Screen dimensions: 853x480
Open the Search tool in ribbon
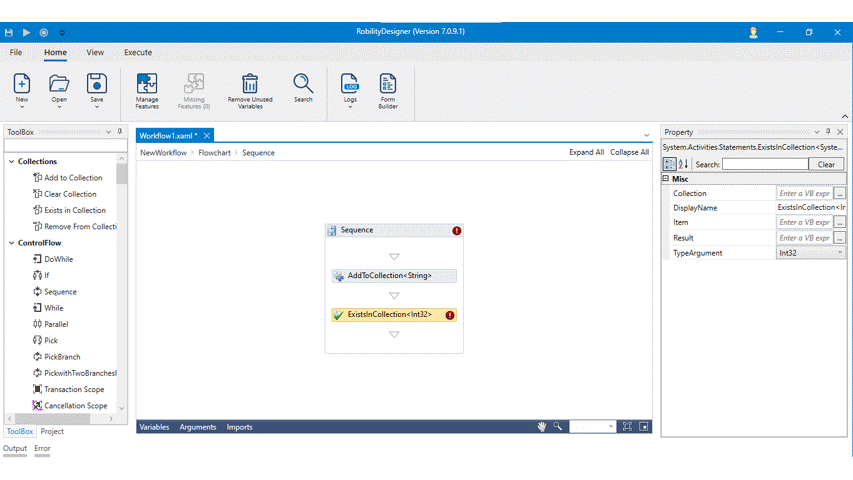(x=303, y=83)
